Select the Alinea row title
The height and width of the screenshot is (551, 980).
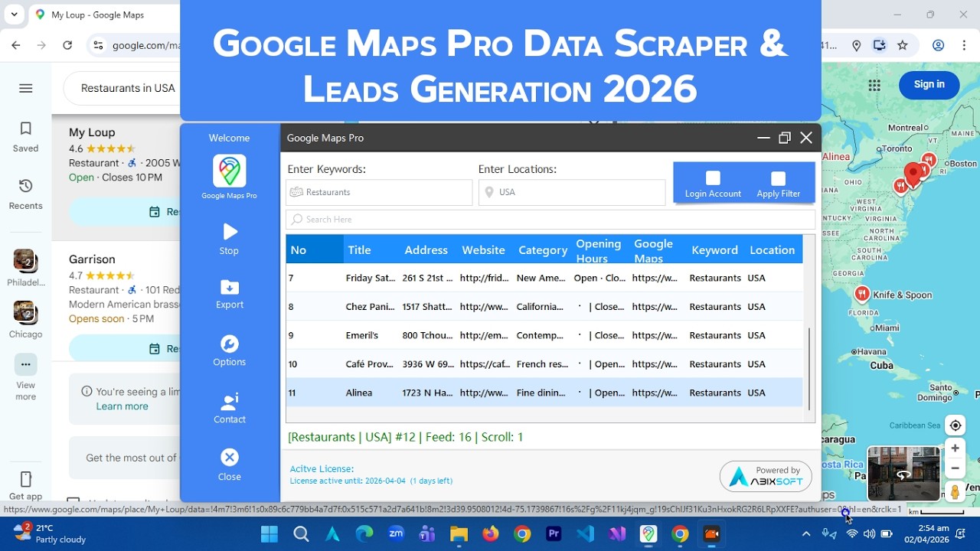[x=359, y=393]
